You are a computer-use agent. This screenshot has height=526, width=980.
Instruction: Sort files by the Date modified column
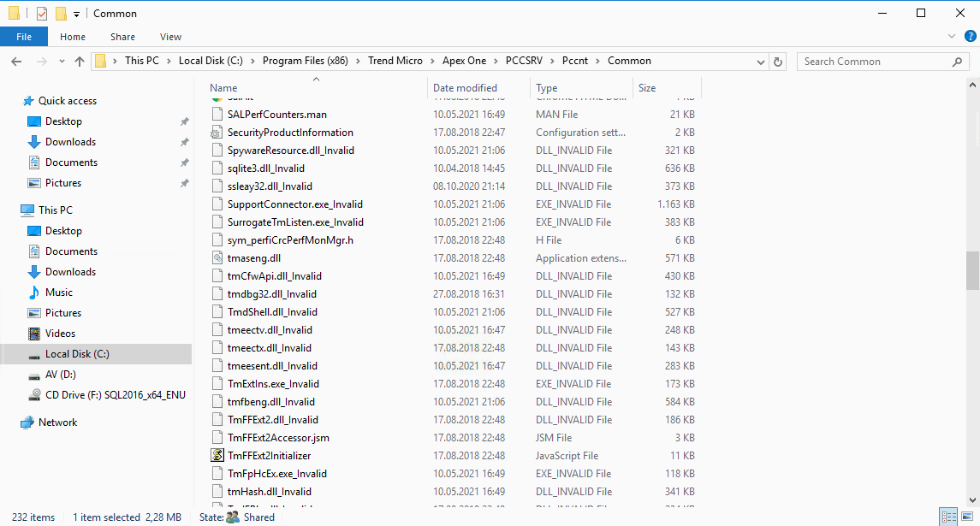(465, 88)
